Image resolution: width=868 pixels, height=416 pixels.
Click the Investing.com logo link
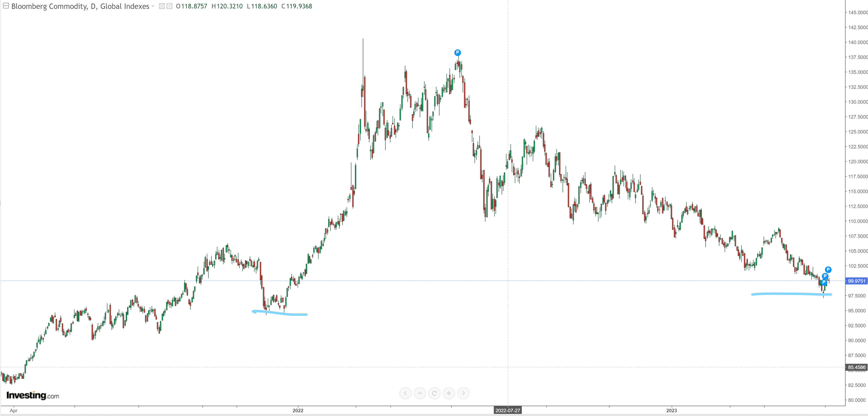click(x=33, y=395)
